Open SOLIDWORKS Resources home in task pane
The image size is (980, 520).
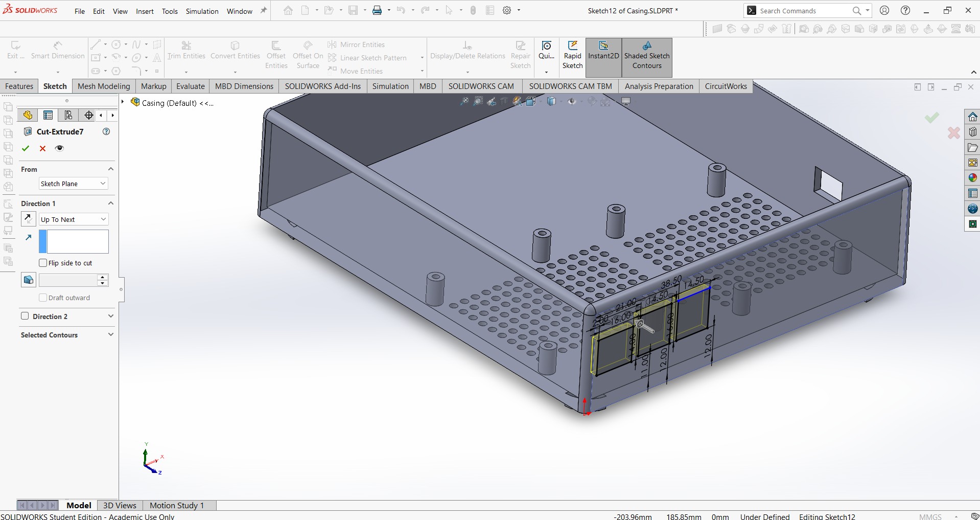pos(972,117)
